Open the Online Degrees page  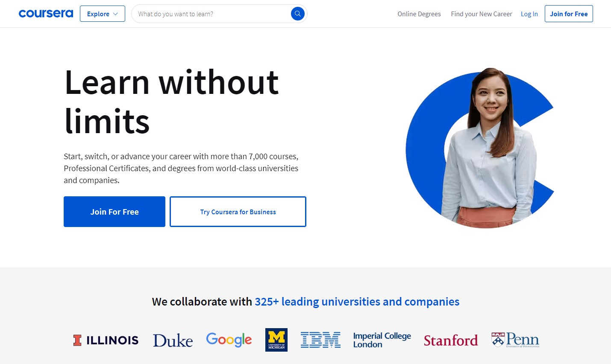419,14
